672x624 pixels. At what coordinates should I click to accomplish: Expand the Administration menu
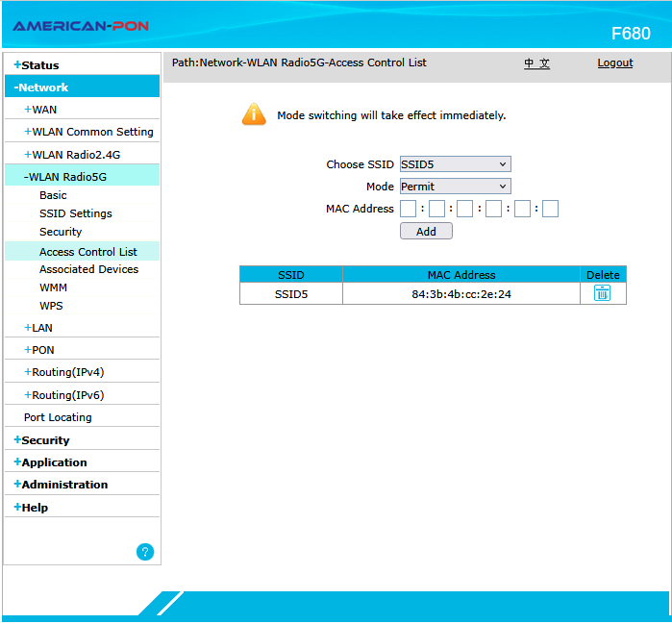pos(64,485)
